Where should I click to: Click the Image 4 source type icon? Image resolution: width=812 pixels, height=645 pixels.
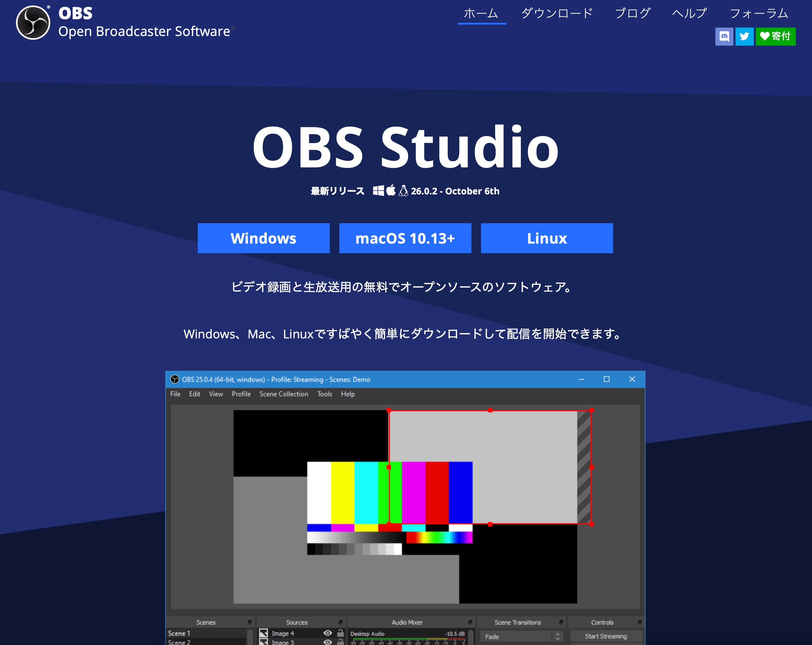pos(264,633)
